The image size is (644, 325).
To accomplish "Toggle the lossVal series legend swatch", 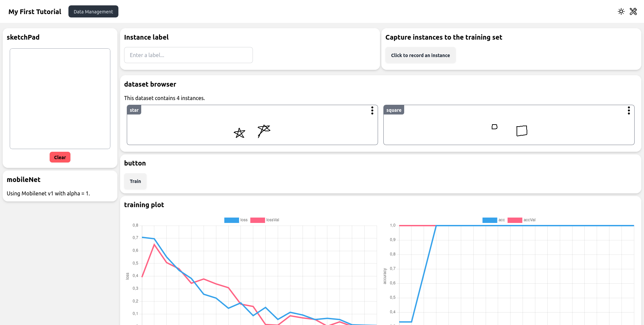I will [x=257, y=220].
